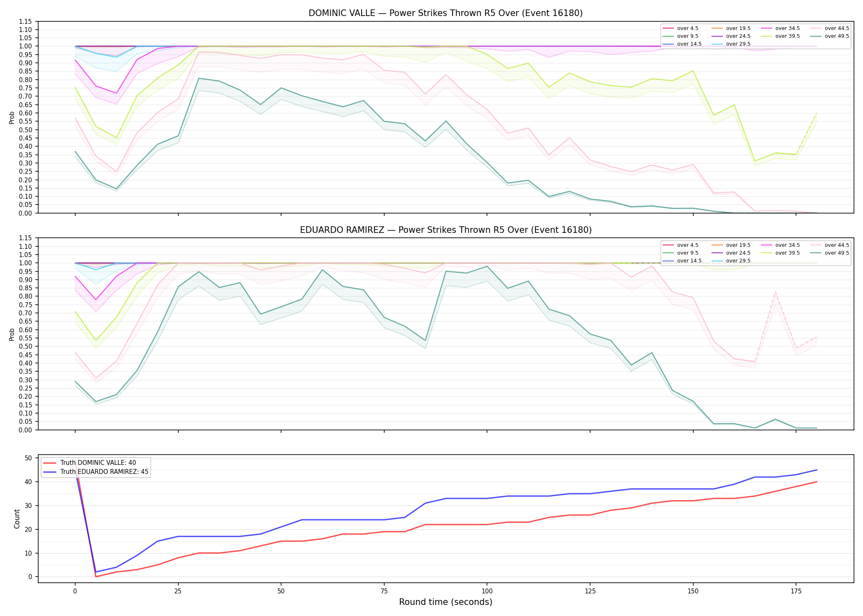Click the 'Count' y-axis label
Viewport: 863px width, 616px height.
(17, 519)
